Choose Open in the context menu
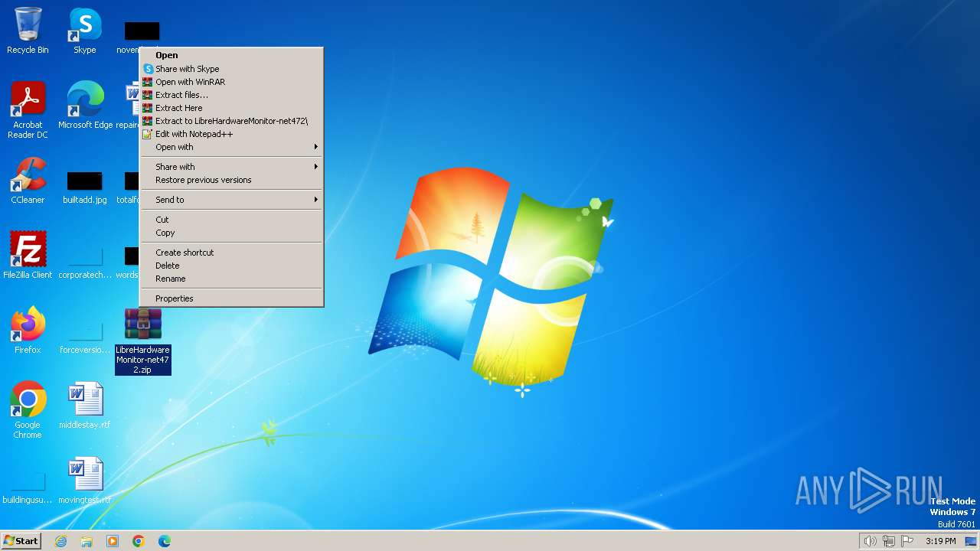Viewport: 980px width, 551px height. pyautogui.click(x=232, y=55)
